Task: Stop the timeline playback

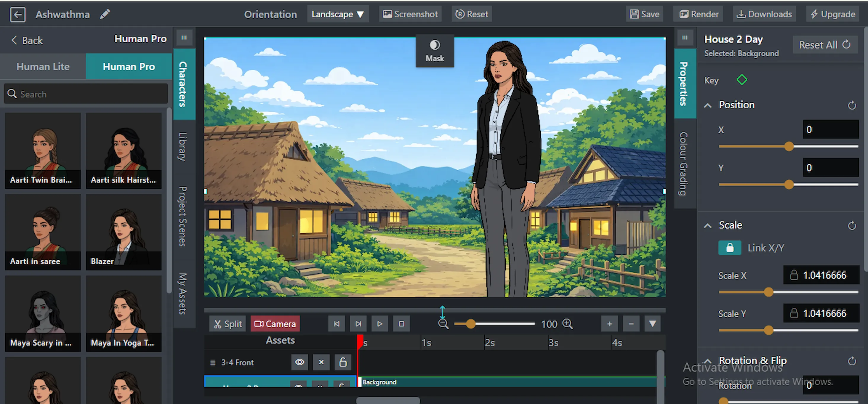Action: point(401,324)
